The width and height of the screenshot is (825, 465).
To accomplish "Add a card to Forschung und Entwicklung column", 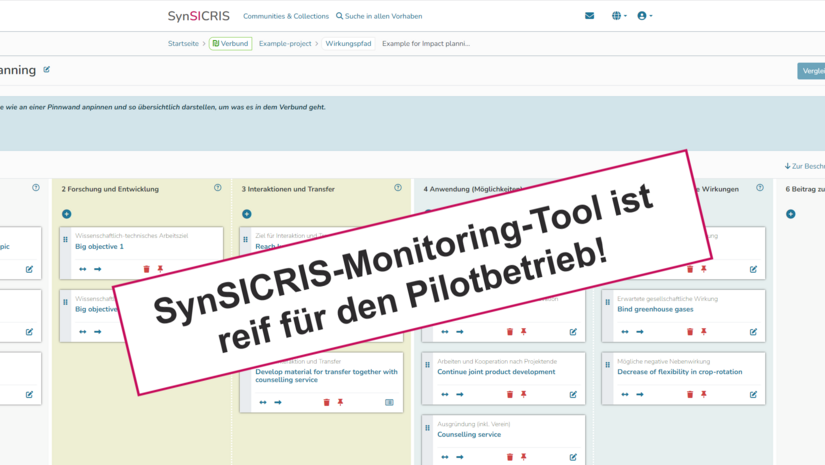I will 67,214.
